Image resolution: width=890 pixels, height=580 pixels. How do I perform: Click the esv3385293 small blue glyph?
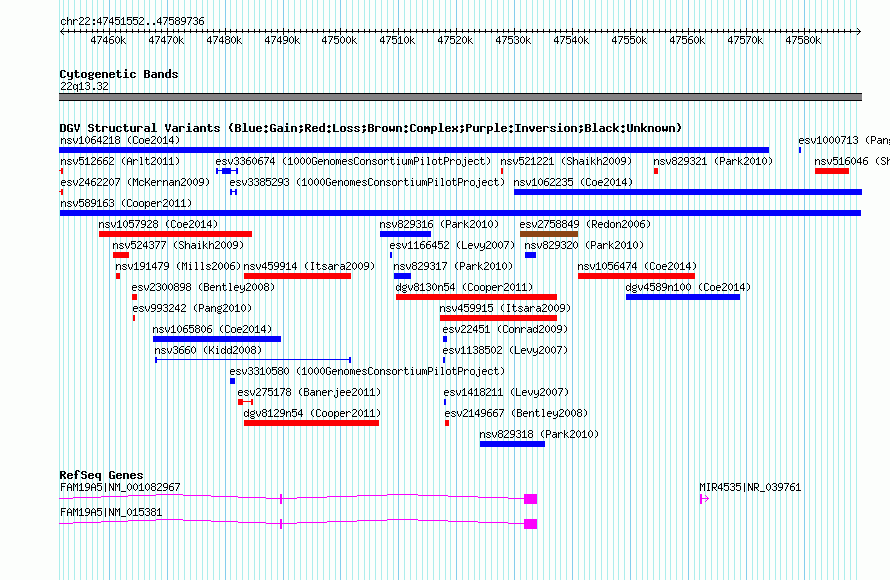233,192
